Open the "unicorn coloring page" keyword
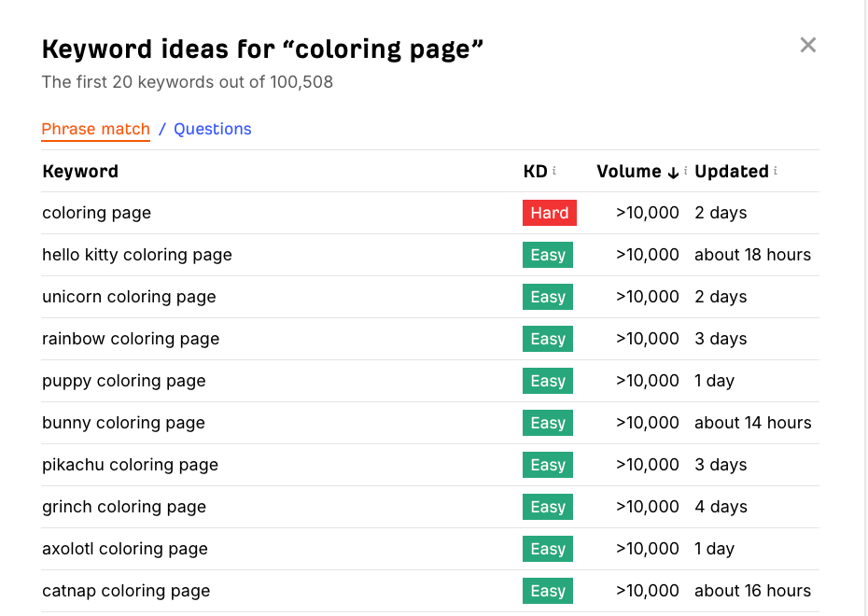 [x=129, y=296]
